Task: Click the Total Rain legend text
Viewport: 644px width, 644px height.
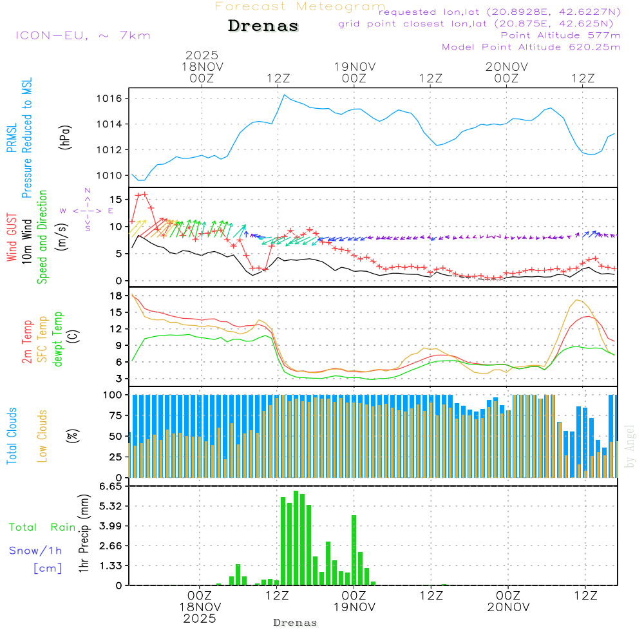Action: coord(43,527)
